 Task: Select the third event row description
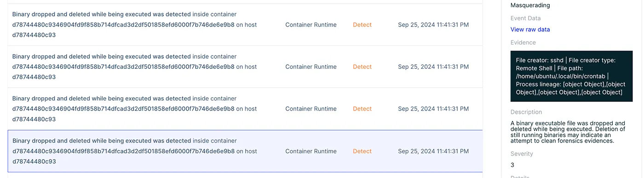(134, 109)
